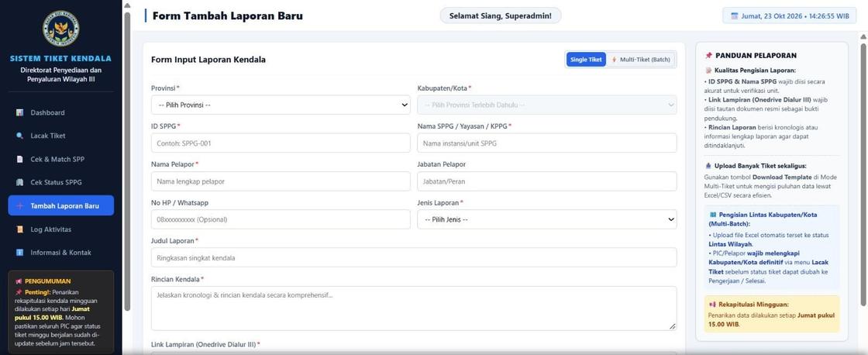Open the Pilih Provinsi dropdown
The width and height of the screenshot is (868, 355).
281,105
